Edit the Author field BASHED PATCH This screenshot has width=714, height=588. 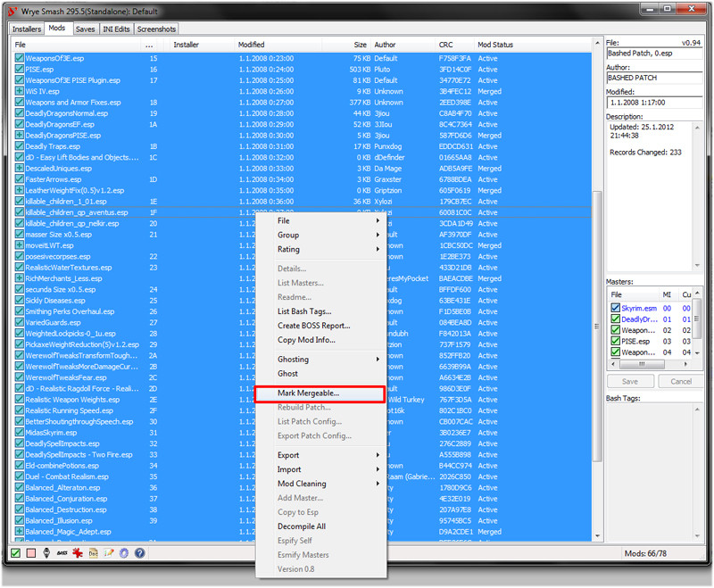(654, 78)
